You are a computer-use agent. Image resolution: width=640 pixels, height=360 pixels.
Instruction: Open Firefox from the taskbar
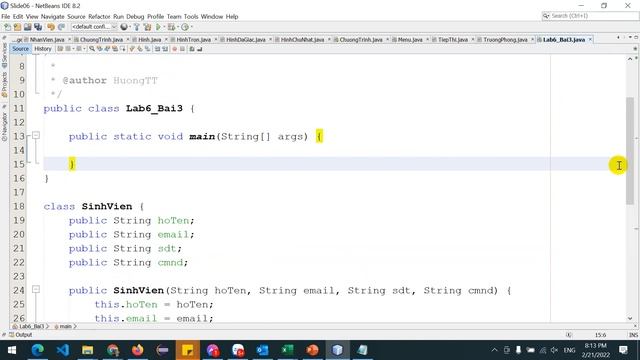[138, 350]
